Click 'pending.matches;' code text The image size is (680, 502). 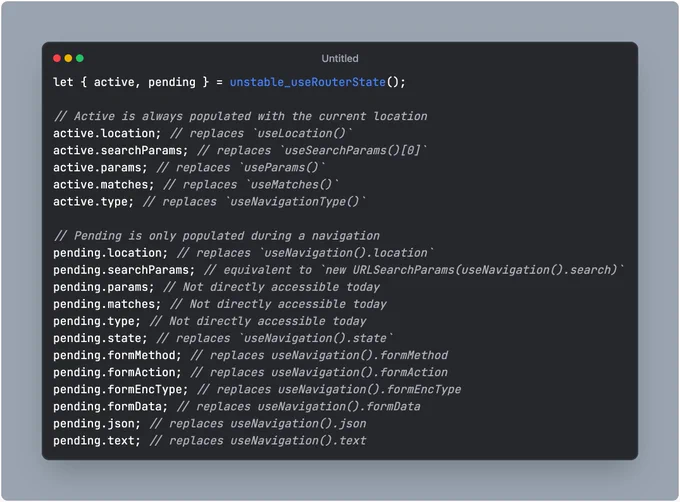(107, 304)
